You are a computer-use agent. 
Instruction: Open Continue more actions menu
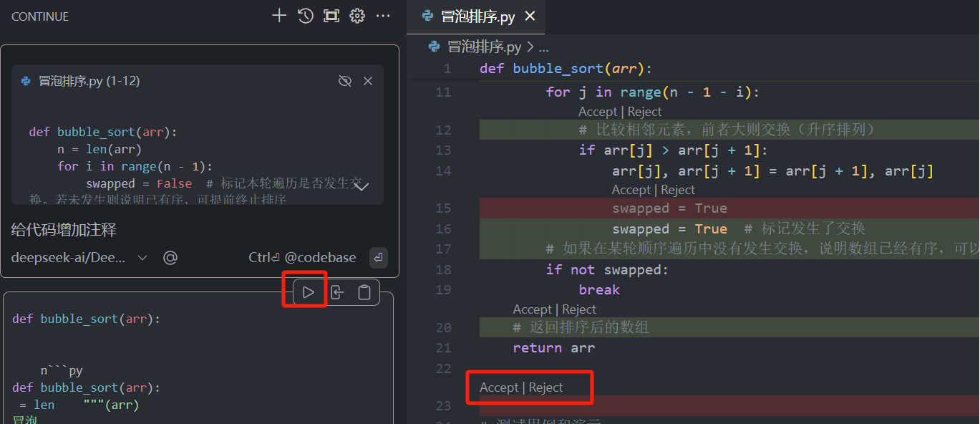tap(384, 16)
